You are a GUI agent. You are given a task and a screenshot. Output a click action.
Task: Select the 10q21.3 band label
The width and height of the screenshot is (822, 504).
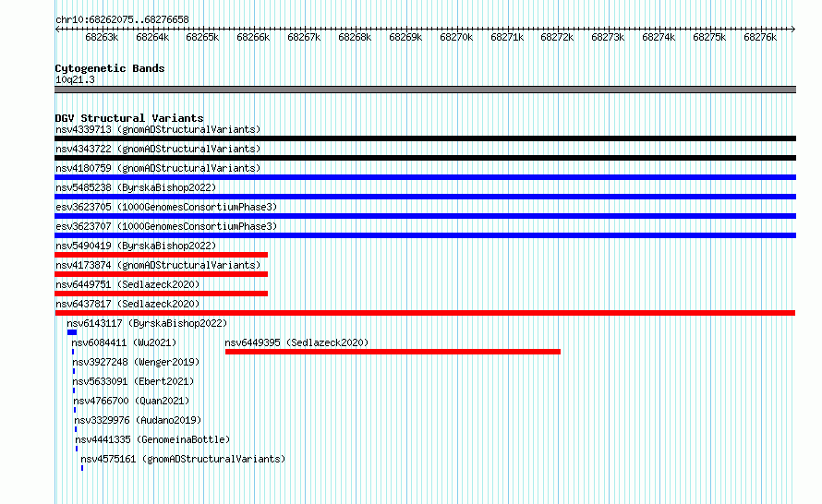coord(75,79)
